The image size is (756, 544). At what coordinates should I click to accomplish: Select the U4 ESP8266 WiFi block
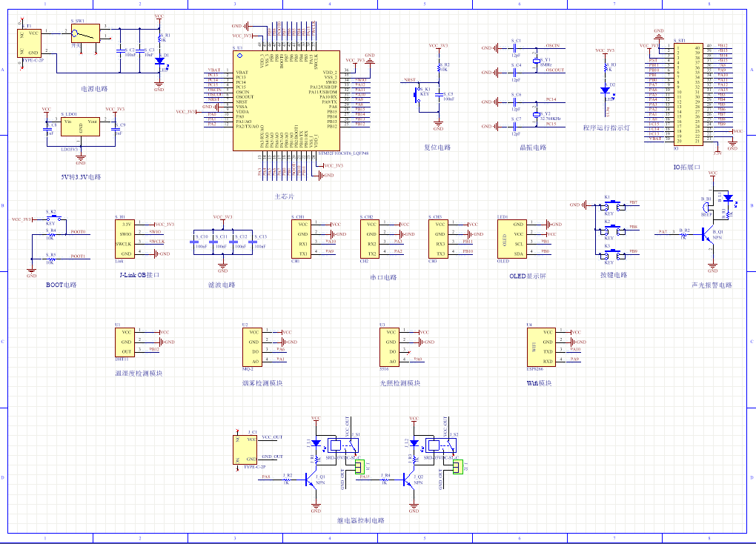point(541,347)
